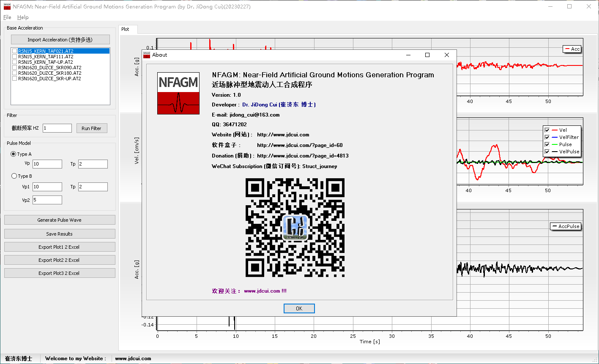Image resolution: width=599 pixels, height=364 pixels.
Task: Toggle Vel series checkbox in legend
Action: click(x=547, y=130)
